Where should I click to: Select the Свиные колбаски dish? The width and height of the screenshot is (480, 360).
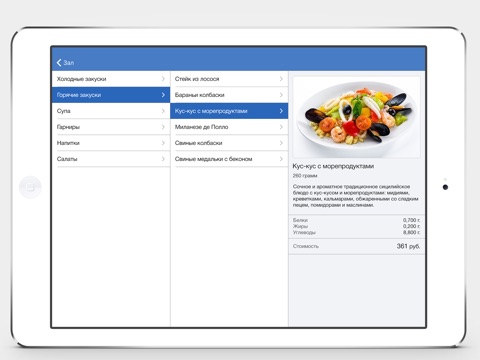click(229, 143)
